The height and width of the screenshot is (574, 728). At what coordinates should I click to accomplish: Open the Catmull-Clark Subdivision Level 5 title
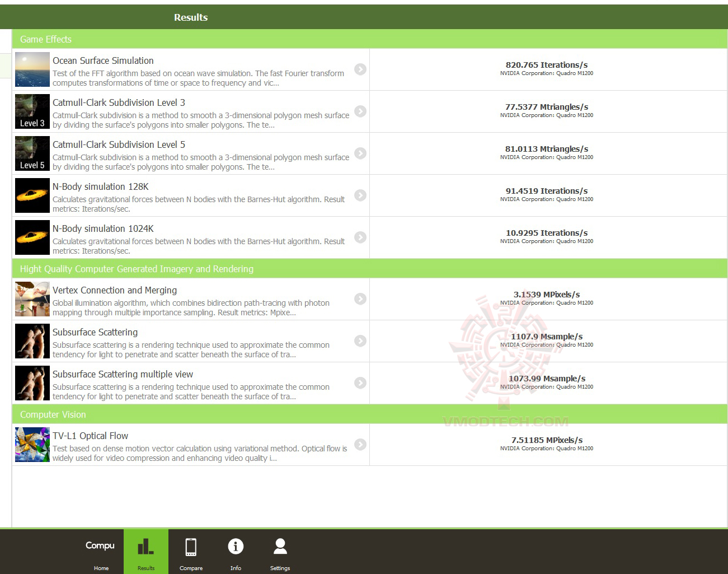[119, 144]
